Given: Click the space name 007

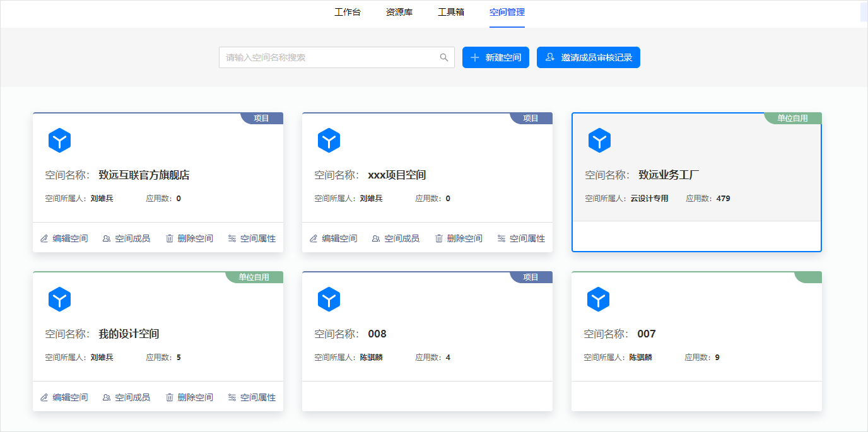Looking at the screenshot, I should 647,334.
